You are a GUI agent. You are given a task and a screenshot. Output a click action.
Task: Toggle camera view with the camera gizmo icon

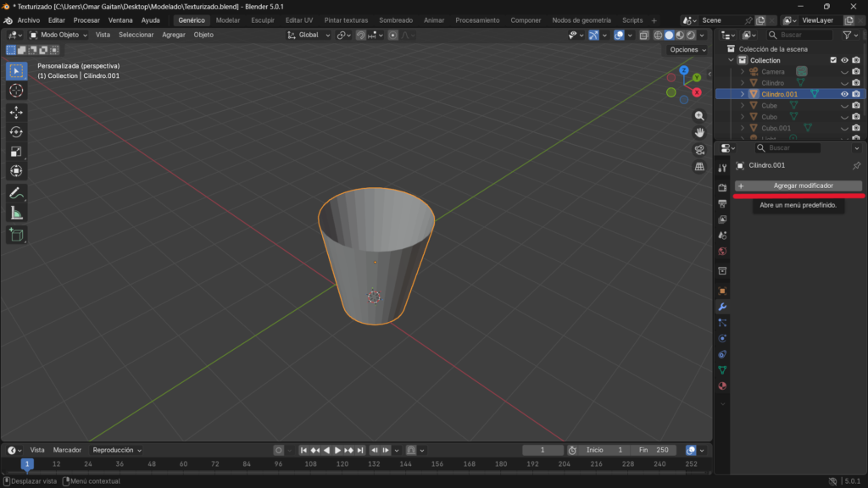coord(699,150)
